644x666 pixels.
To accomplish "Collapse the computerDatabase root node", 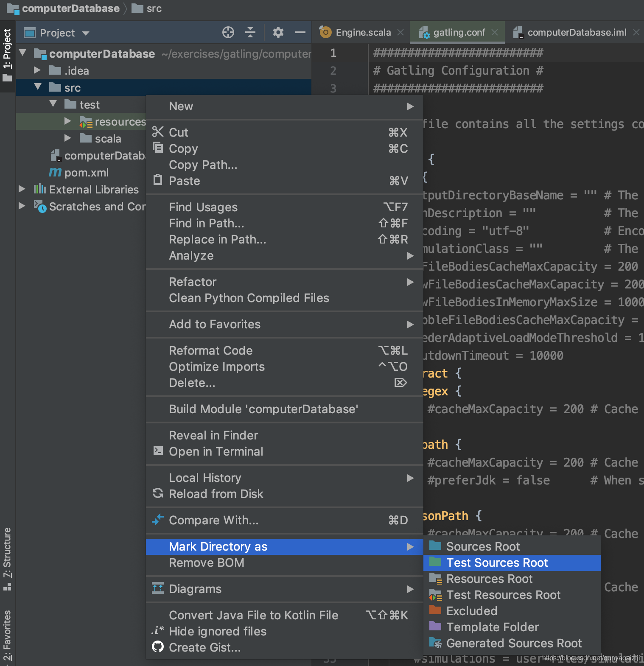I will click(x=23, y=53).
